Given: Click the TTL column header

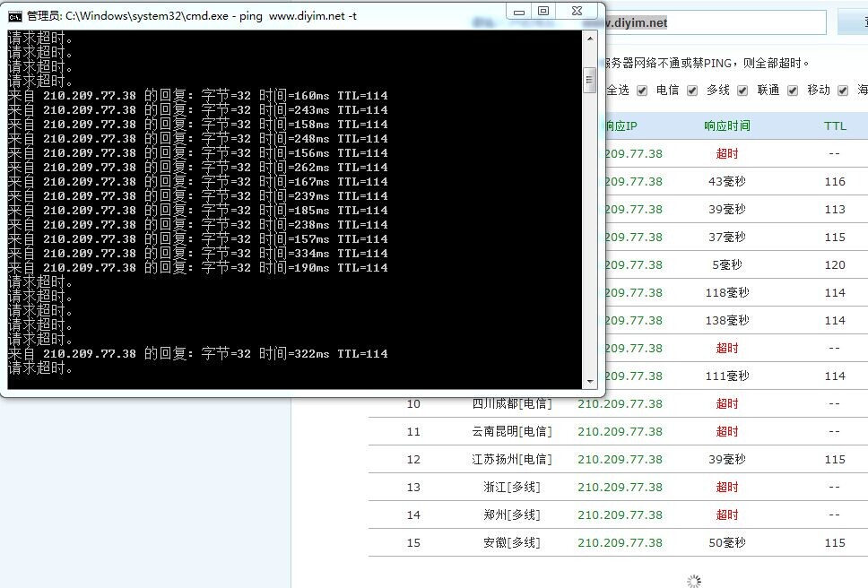Looking at the screenshot, I should click(x=835, y=126).
